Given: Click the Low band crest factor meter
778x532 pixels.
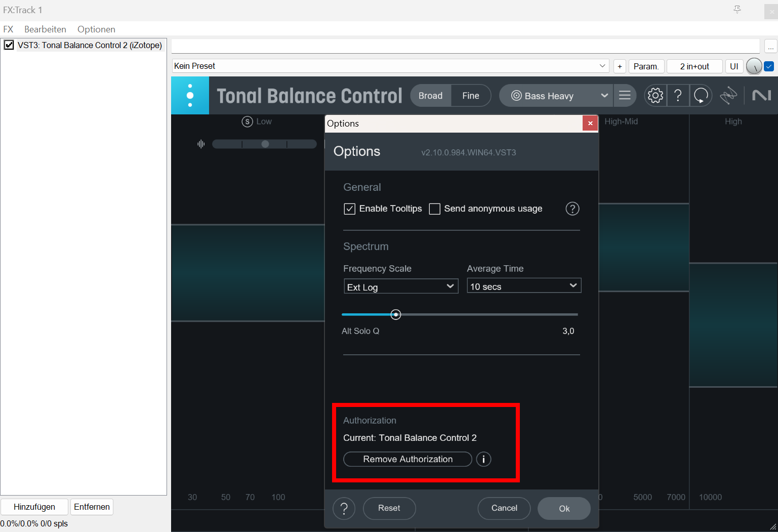Looking at the screenshot, I should click(x=264, y=144).
